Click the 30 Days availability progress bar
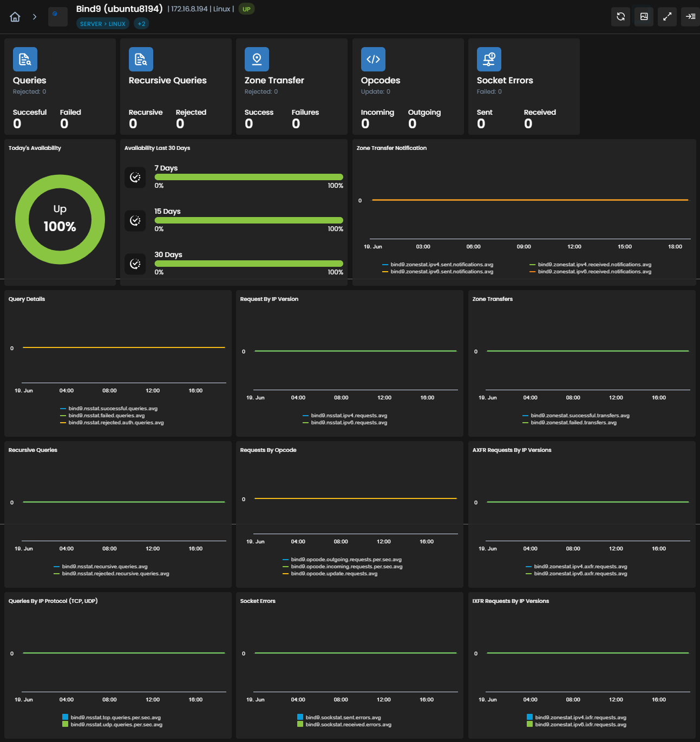This screenshot has width=700, height=742. pos(249,264)
